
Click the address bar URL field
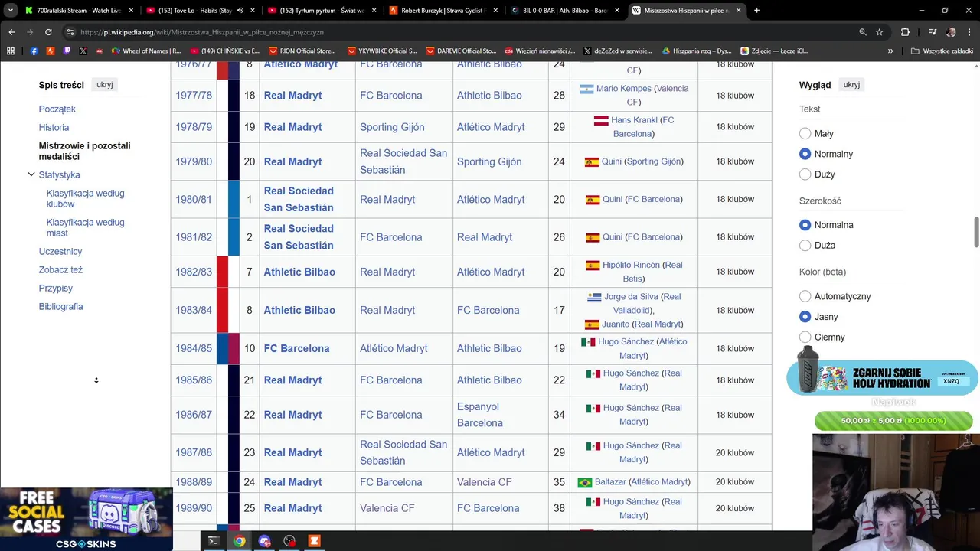point(459,32)
